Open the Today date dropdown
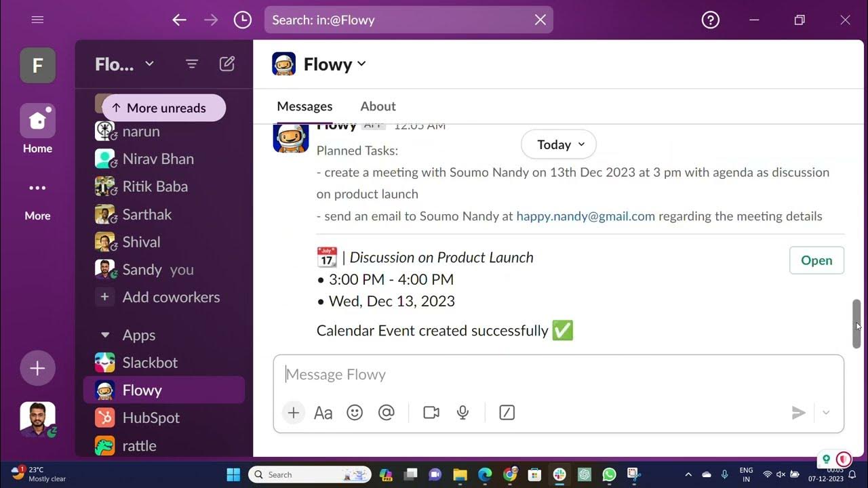This screenshot has height=488, width=868. [x=559, y=144]
